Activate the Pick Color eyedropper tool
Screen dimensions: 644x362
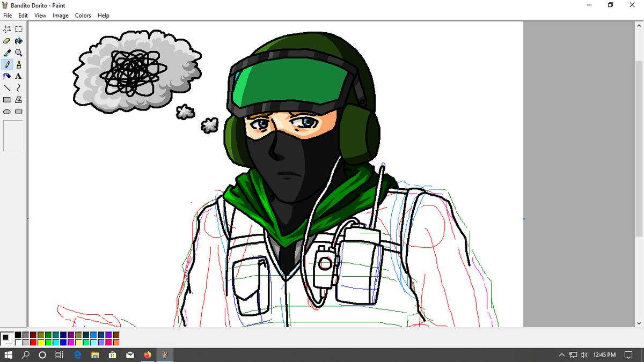point(7,53)
